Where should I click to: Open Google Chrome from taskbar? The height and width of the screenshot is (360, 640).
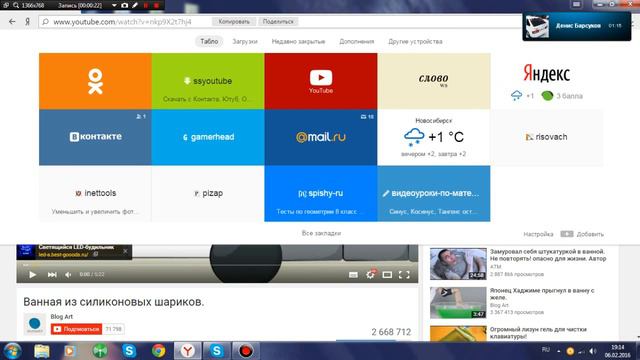point(158,351)
